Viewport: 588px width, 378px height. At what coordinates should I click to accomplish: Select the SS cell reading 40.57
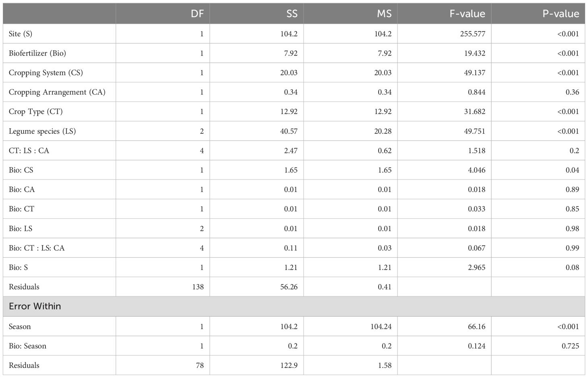coord(289,131)
